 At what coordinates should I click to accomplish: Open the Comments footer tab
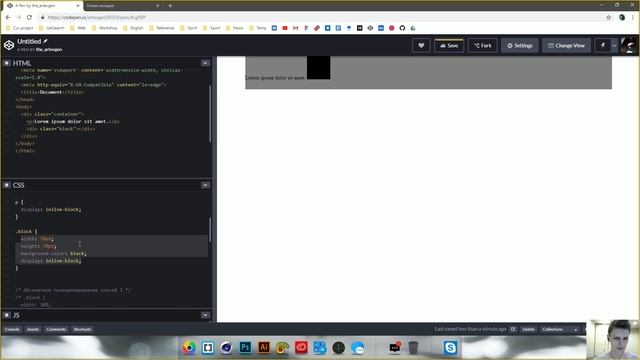point(56,329)
